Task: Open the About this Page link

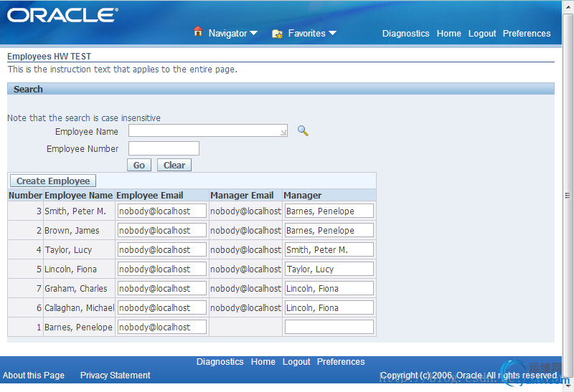Action: pos(34,376)
